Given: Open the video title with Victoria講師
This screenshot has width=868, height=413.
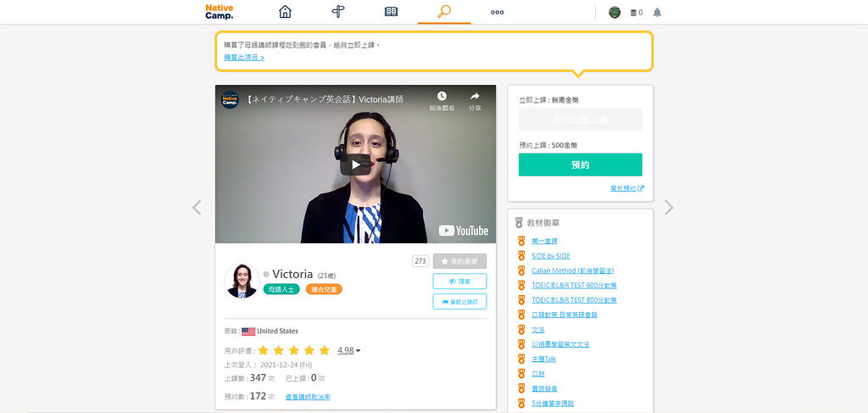Looking at the screenshot, I should coord(323,100).
